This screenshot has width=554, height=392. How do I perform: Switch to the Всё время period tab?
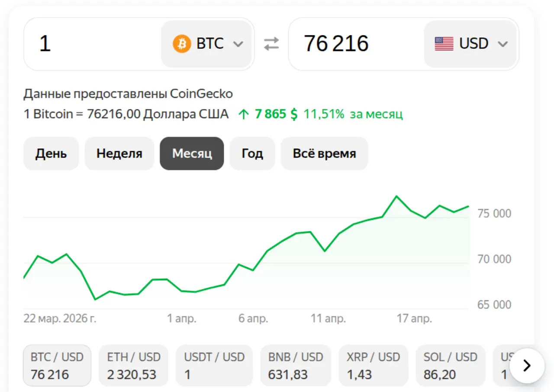coord(324,153)
